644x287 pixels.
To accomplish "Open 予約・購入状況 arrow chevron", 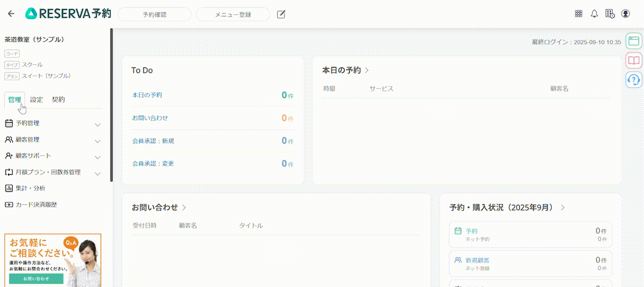I will point(563,207).
